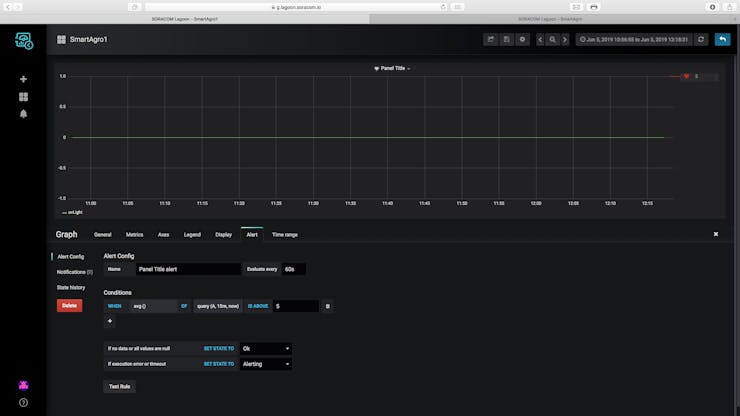Open the Dashboards grid icon in sidebar
The width and height of the screenshot is (740, 416).
coord(23,97)
